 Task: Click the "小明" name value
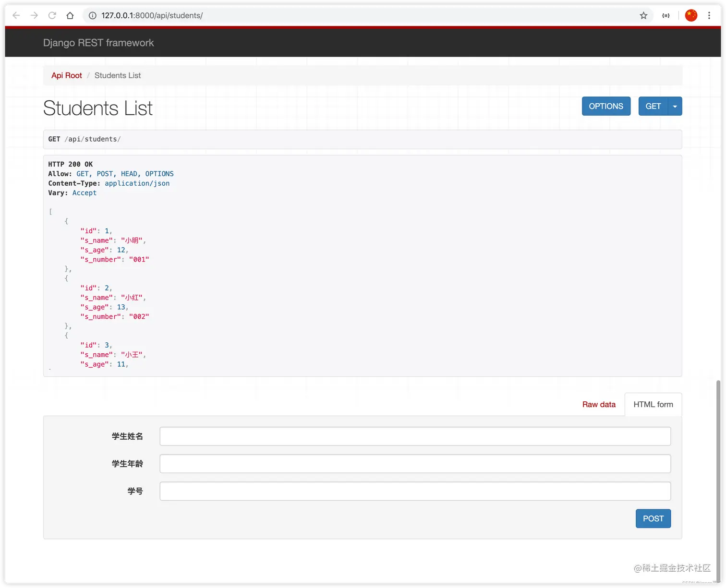pyautogui.click(x=132, y=240)
